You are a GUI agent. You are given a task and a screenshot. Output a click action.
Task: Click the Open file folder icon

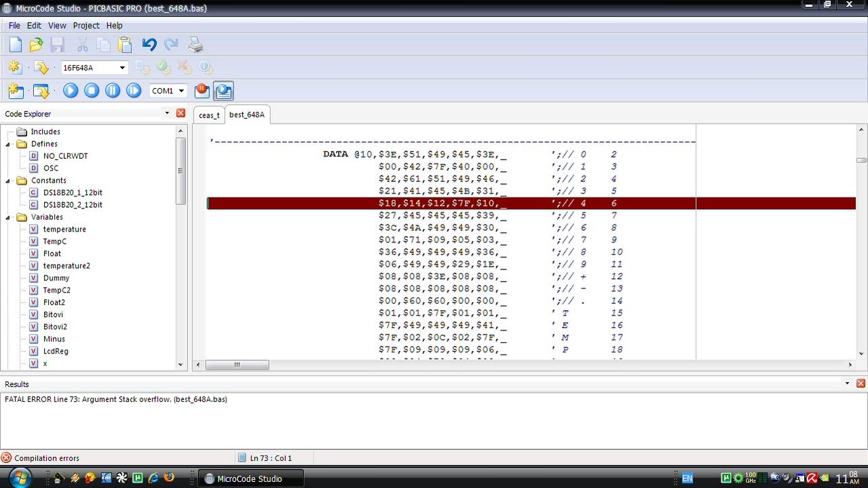37,45
